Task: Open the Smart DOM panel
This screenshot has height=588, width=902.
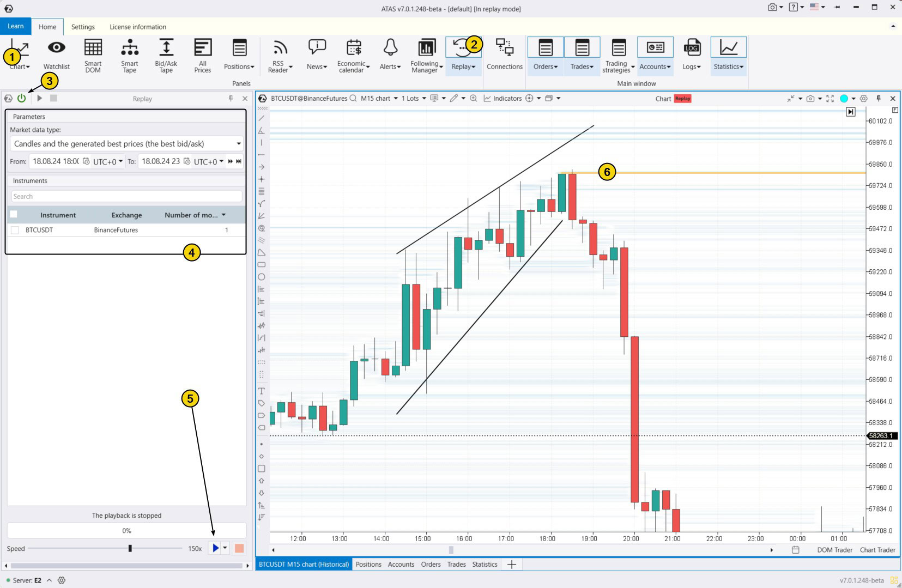Action: click(x=93, y=54)
